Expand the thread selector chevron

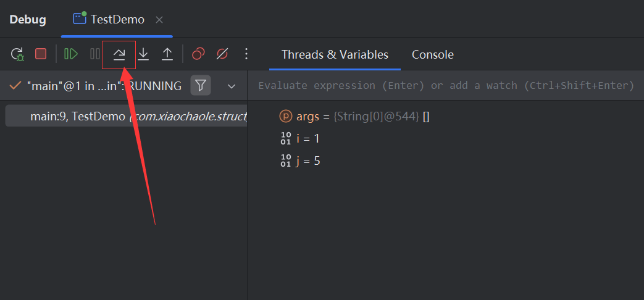pyautogui.click(x=232, y=86)
